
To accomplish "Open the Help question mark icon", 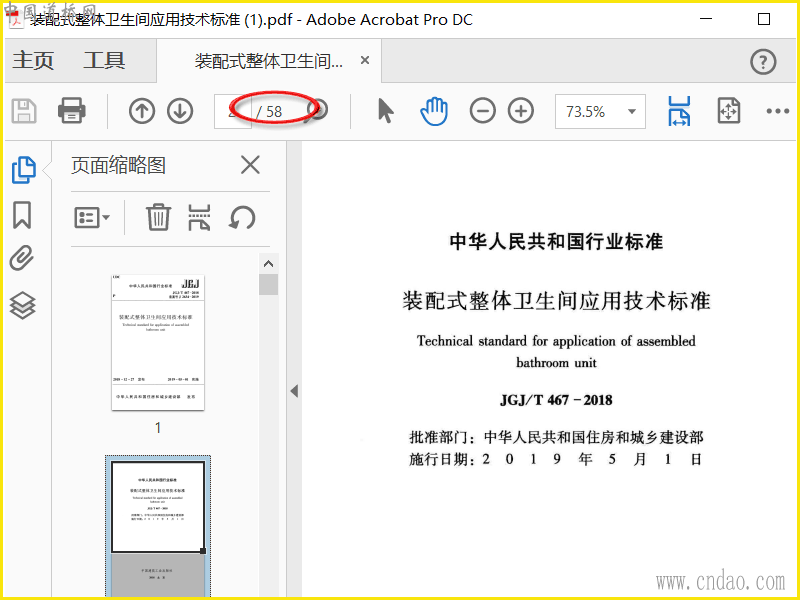I will pyautogui.click(x=763, y=62).
